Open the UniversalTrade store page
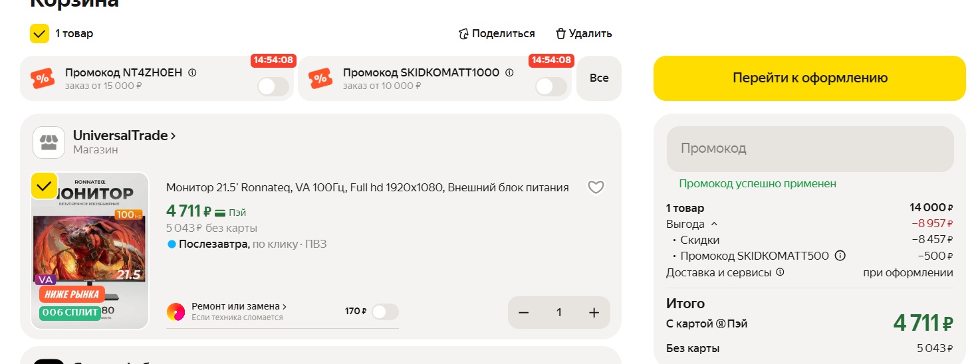 [x=124, y=136]
